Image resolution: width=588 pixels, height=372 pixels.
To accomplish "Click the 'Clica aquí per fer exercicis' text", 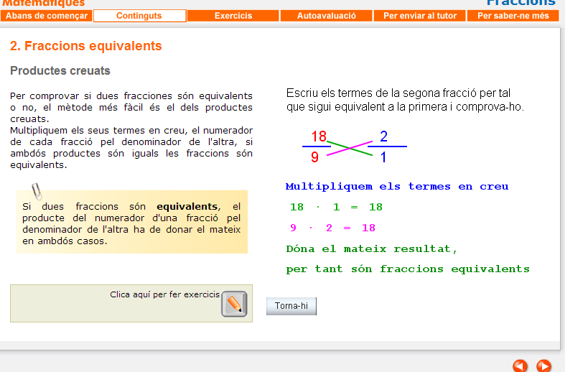I will pos(164,294).
